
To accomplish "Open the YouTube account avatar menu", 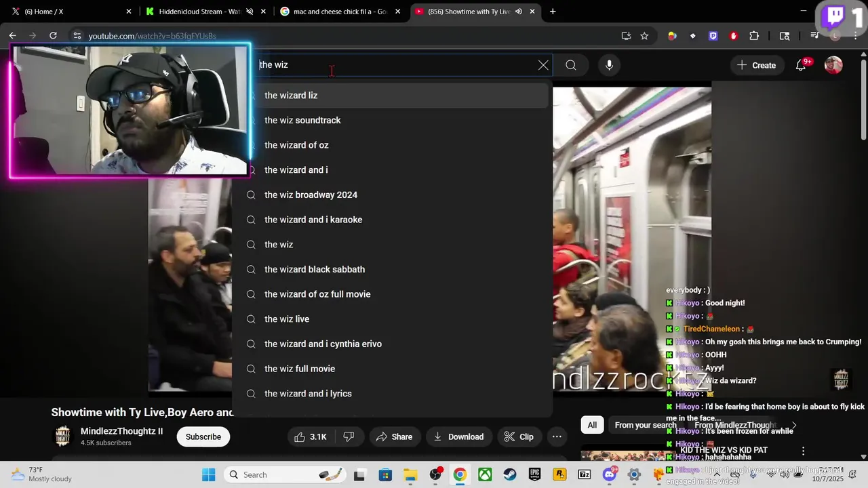I will (x=833, y=65).
